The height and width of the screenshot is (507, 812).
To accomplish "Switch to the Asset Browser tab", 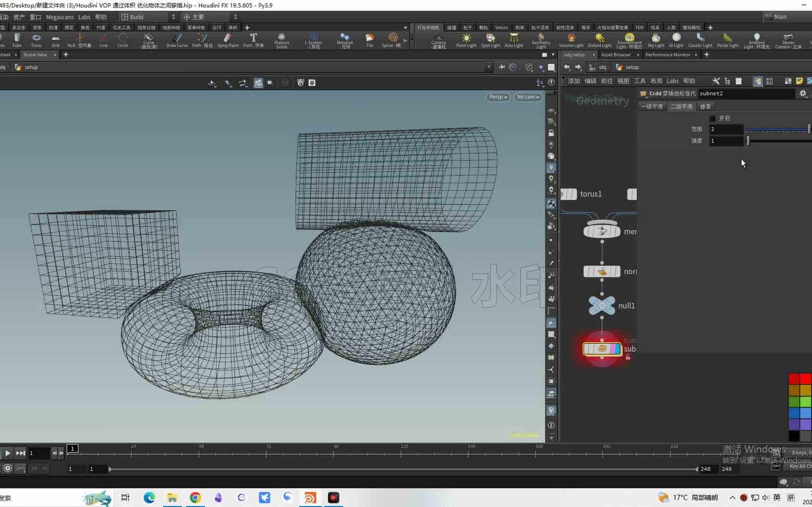I will pyautogui.click(x=616, y=55).
